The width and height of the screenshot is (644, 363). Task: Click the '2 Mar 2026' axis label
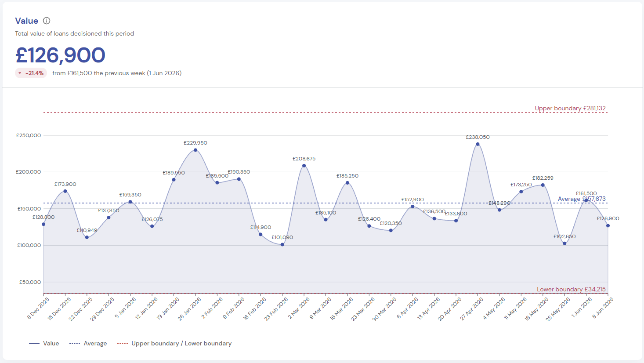coord(299,308)
